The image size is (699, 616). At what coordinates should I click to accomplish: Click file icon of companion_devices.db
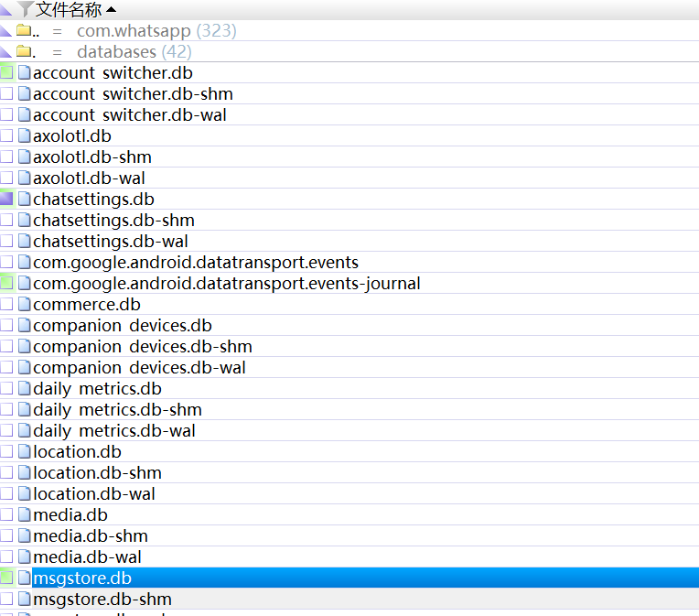[25, 325]
